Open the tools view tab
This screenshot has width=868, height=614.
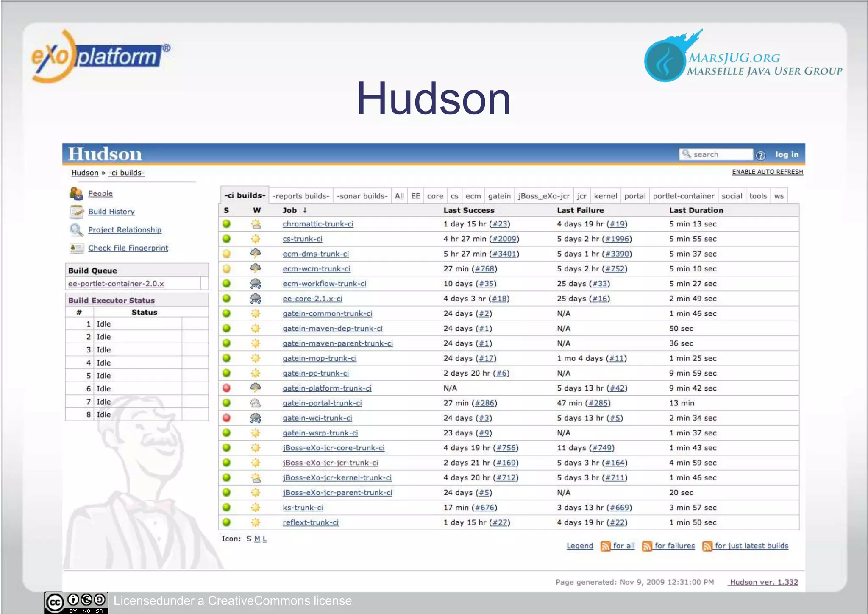pyautogui.click(x=758, y=196)
